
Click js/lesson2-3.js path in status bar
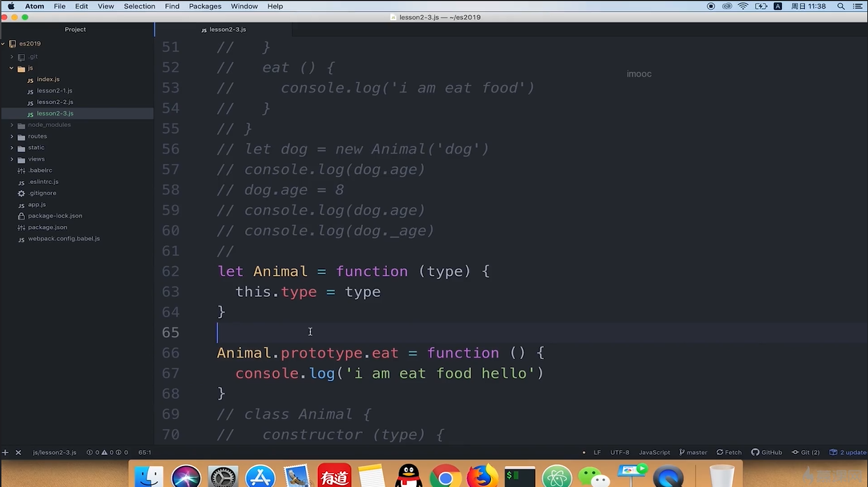click(54, 452)
